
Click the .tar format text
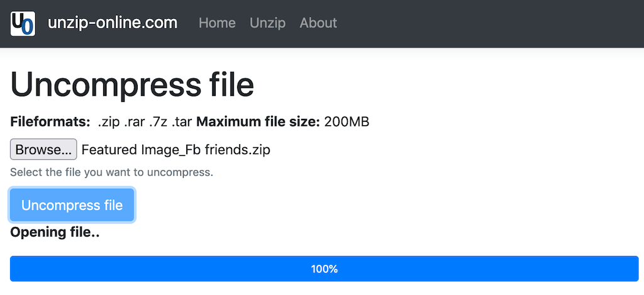(x=181, y=121)
